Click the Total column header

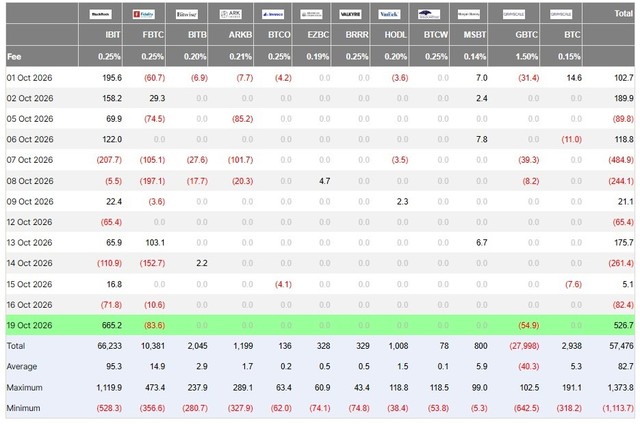coord(623,13)
